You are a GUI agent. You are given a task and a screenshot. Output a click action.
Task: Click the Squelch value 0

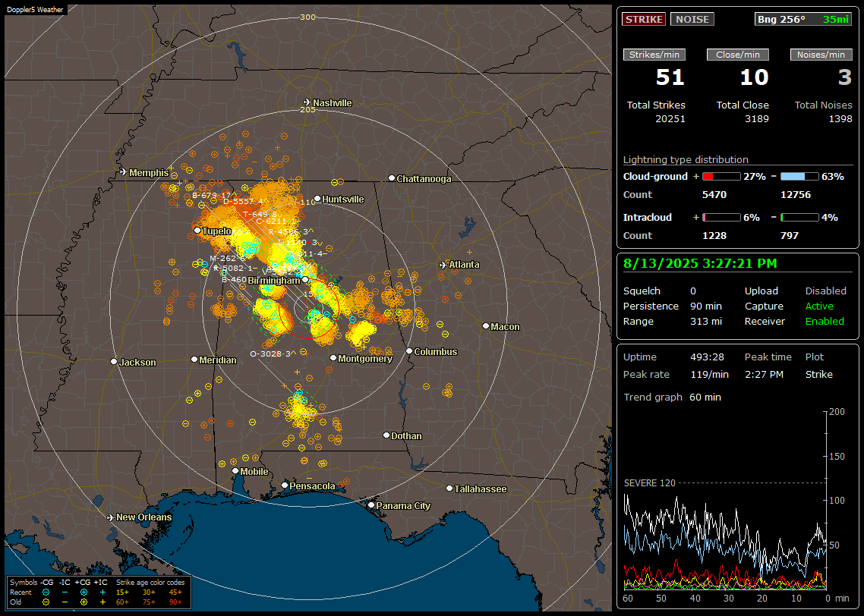693,291
